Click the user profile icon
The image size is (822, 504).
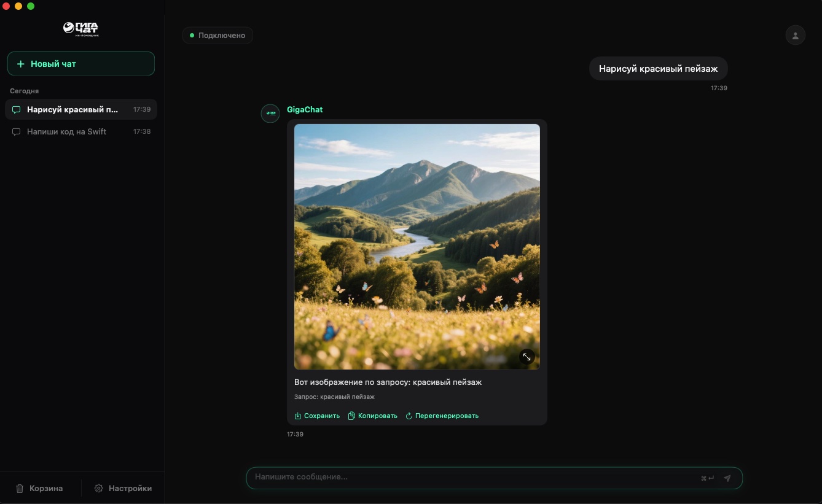[x=795, y=35]
